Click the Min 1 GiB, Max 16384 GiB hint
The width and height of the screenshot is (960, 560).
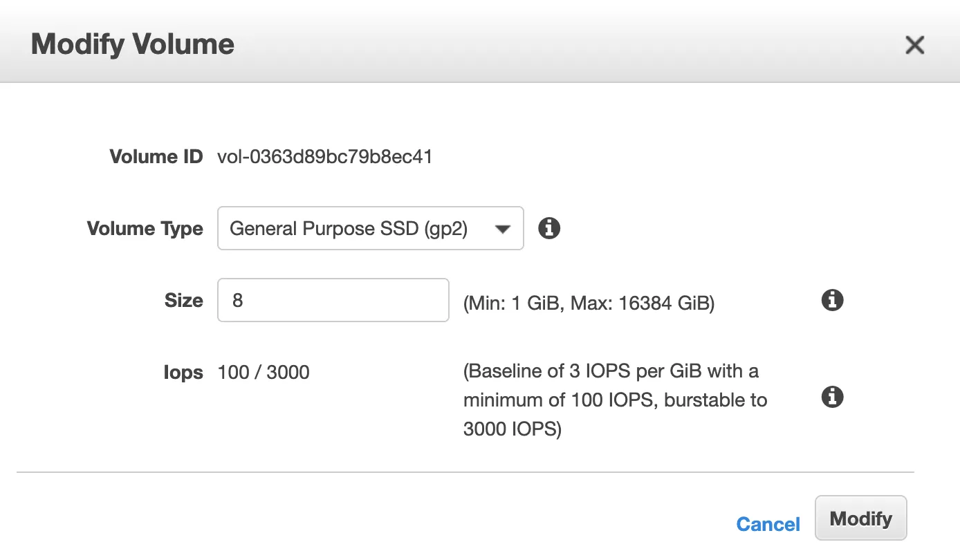(x=589, y=303)
